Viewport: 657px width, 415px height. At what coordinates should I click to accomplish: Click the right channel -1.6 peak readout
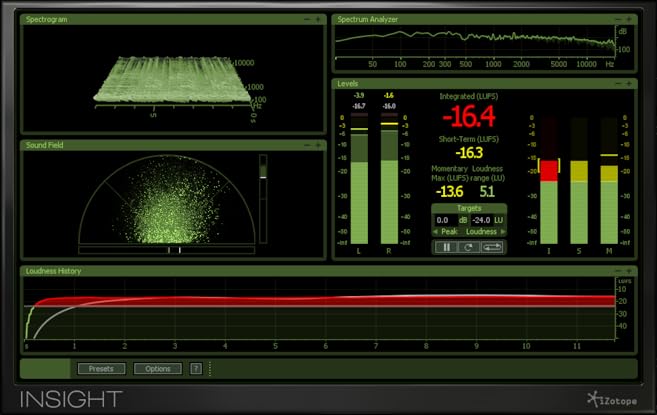tap(388, 96)
